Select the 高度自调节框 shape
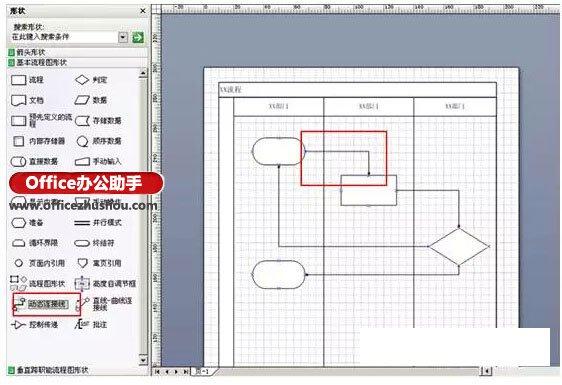This screenshot has height=385, width=562. 105,284
